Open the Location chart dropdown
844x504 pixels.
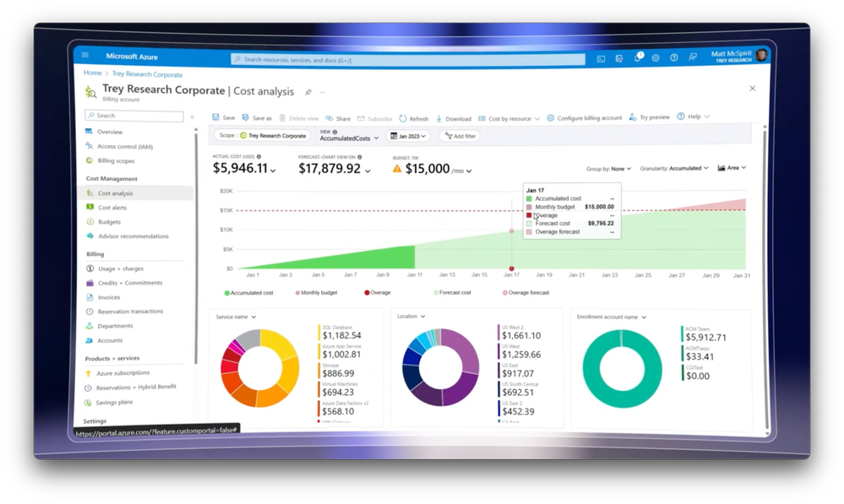point(411,317)
